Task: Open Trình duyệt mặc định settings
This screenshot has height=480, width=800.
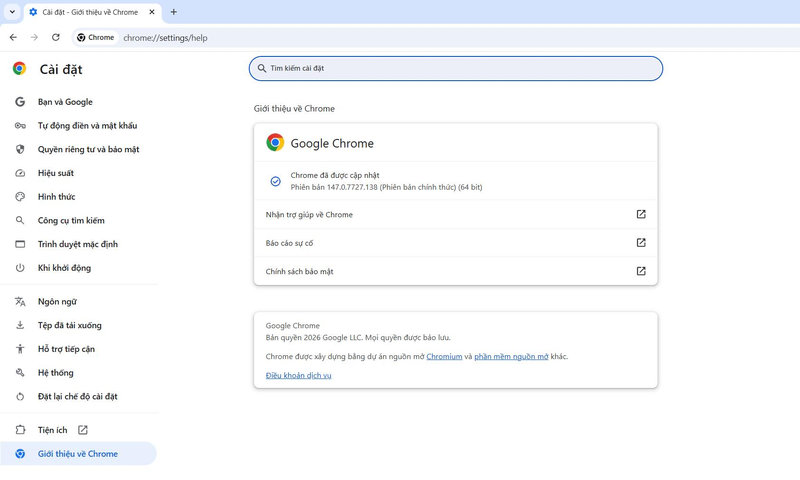Action: (79, 244)
